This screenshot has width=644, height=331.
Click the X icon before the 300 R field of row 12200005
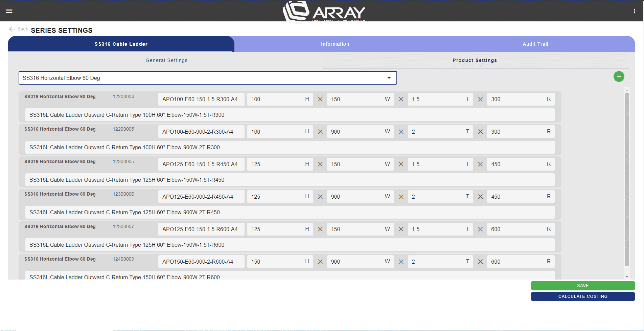click(x=480, y=132)
